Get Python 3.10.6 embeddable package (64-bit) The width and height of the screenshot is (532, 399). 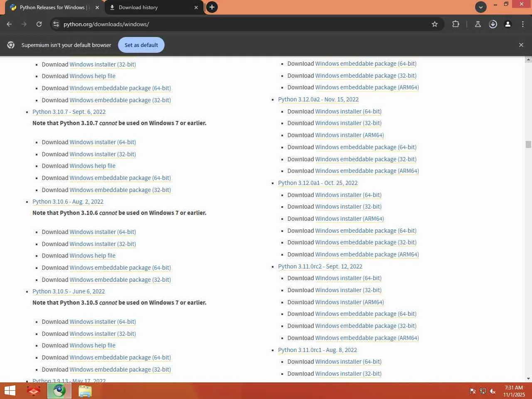pos(120,268)
